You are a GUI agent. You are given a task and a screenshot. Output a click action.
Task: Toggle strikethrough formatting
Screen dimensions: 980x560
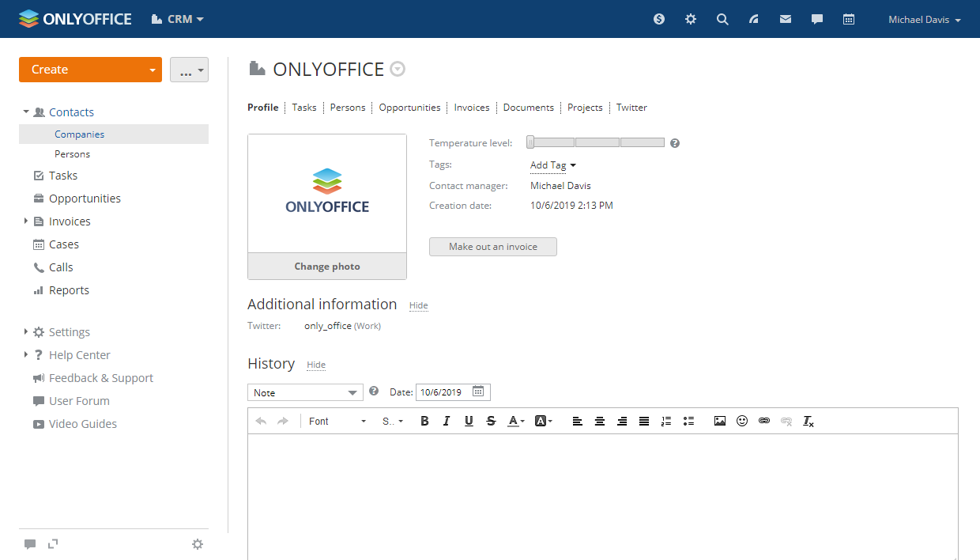pos(491,422)
